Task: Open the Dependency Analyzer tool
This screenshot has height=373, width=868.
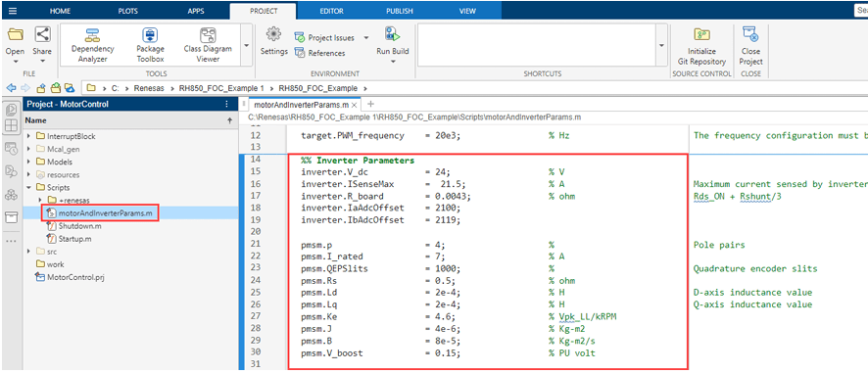Action: pos(92,46)
